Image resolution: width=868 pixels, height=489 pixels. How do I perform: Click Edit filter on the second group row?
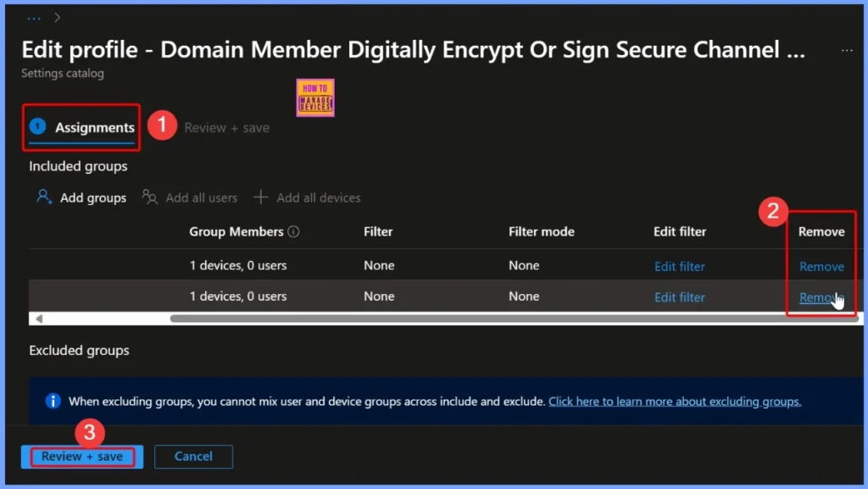coord(679,297)
